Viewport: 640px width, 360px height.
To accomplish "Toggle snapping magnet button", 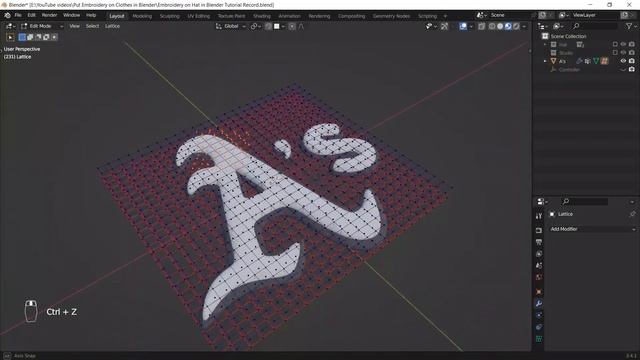I will click(x=268, y=26).
